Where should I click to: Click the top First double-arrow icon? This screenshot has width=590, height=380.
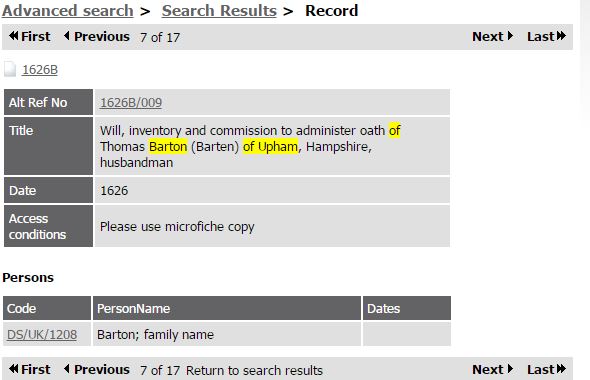pos(14,36)
